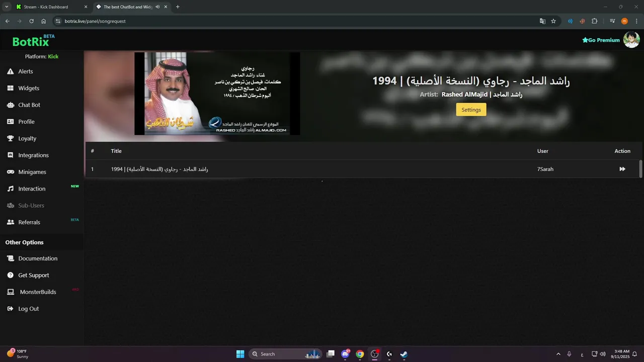Open the Minigames gamepad icon
Image resolution: width=644 pixels, height=362 pixels.
pyautogui.click(x=10, y=172)
